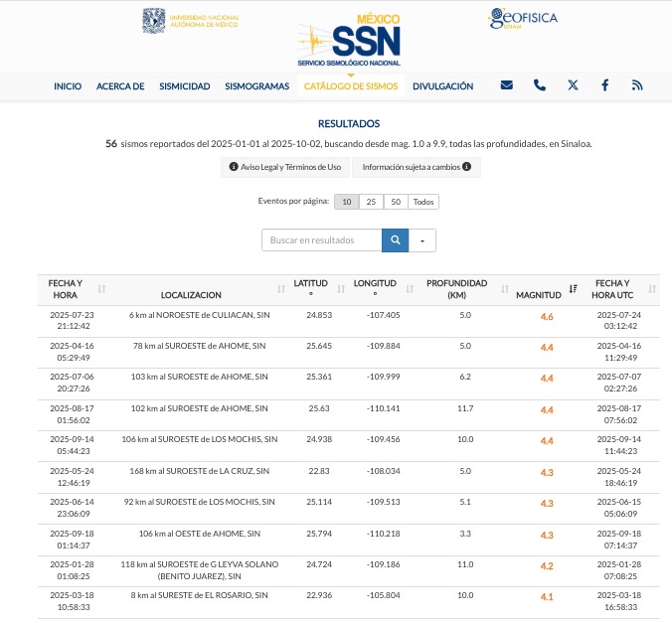672x623 pixels.
Task: Open ACERCA DE menu
Action: coord(120,86)
